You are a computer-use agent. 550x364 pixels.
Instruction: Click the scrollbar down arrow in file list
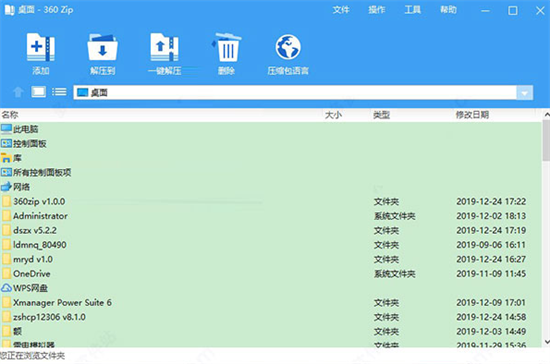point(546,342)
